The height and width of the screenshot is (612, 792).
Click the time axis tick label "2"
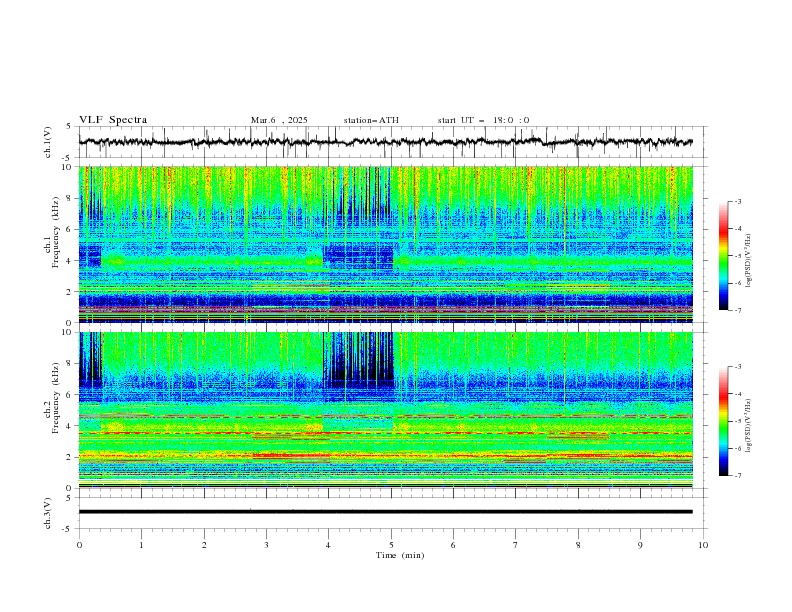click(204, 545)
